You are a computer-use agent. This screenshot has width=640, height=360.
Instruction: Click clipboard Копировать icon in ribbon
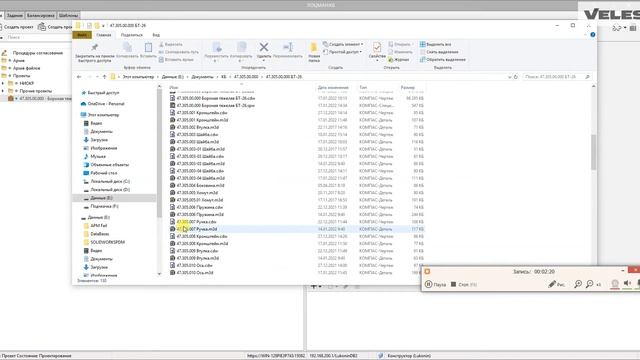(127, 47)
